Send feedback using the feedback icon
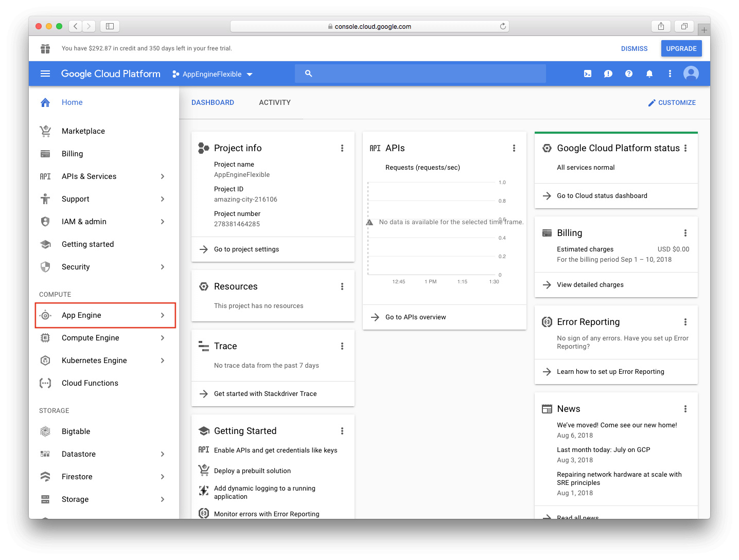Screen dimensions: 739x560 608,74
